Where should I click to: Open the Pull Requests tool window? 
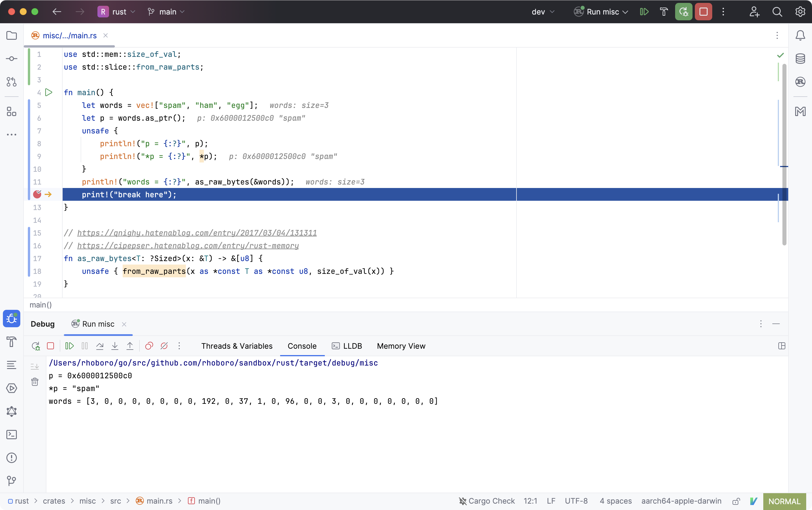point(12,82)
